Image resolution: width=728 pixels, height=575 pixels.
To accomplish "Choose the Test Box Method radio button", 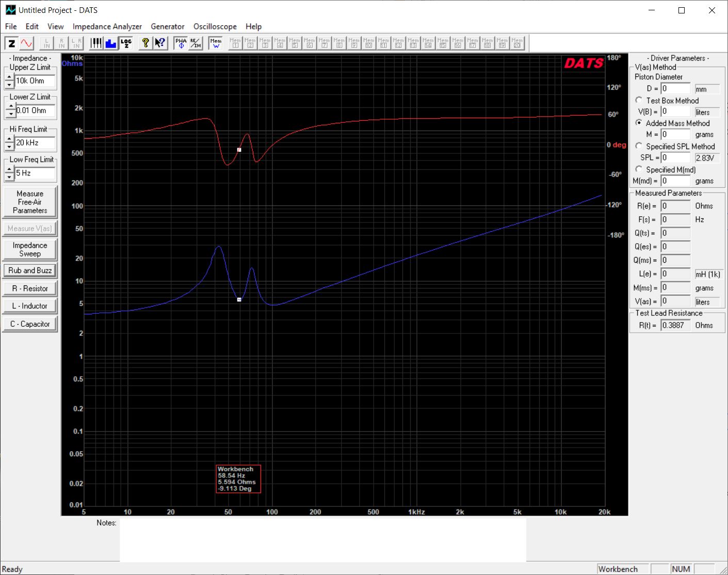I will tap(639, 100).
